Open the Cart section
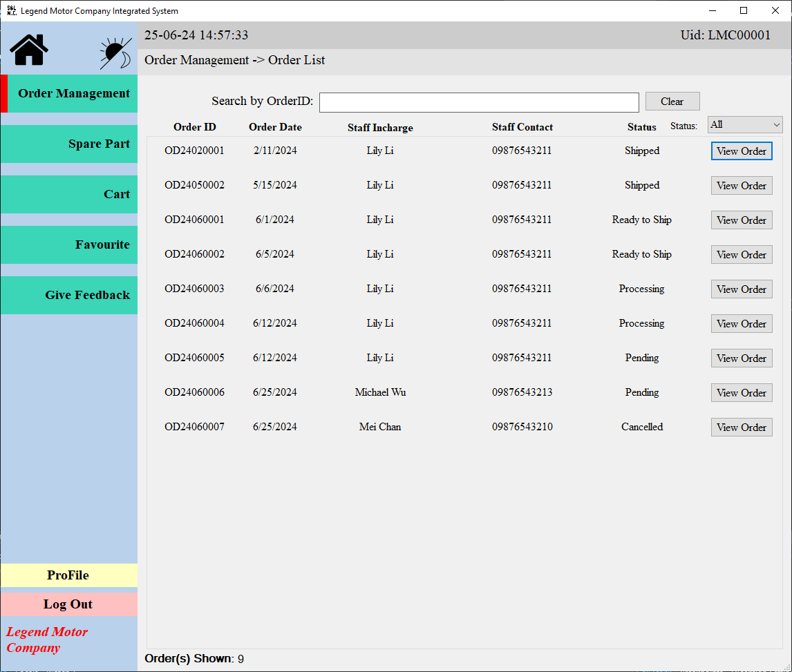The width and height of the screenshot is (792, 672). click(x=69, y=195)
